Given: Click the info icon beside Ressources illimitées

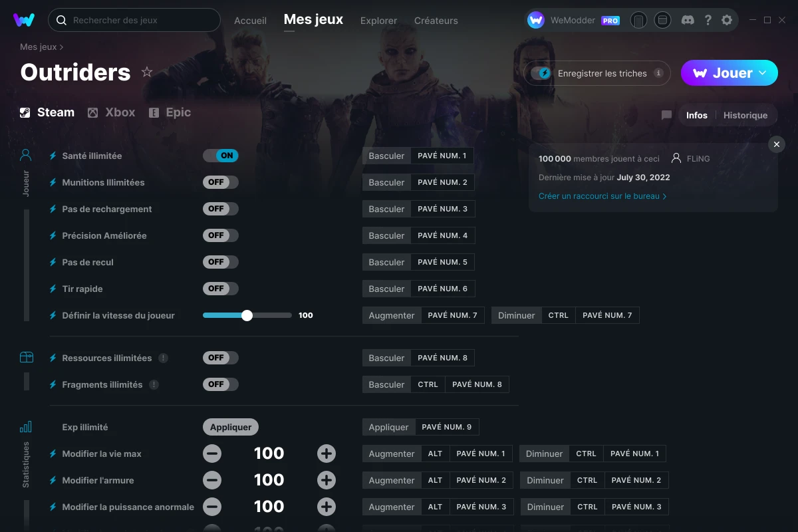Looking at the screenshot, I should (164, 358).
